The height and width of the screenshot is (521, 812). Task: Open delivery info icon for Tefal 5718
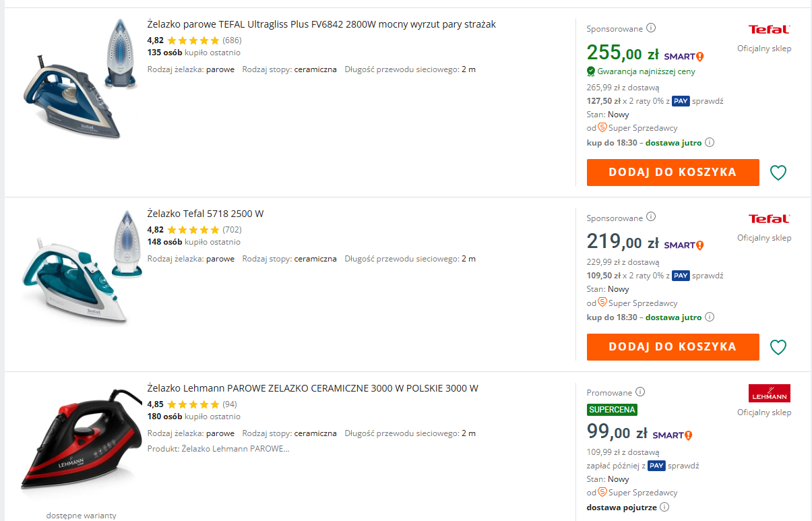pyautogui.click(x=710, y=317)
